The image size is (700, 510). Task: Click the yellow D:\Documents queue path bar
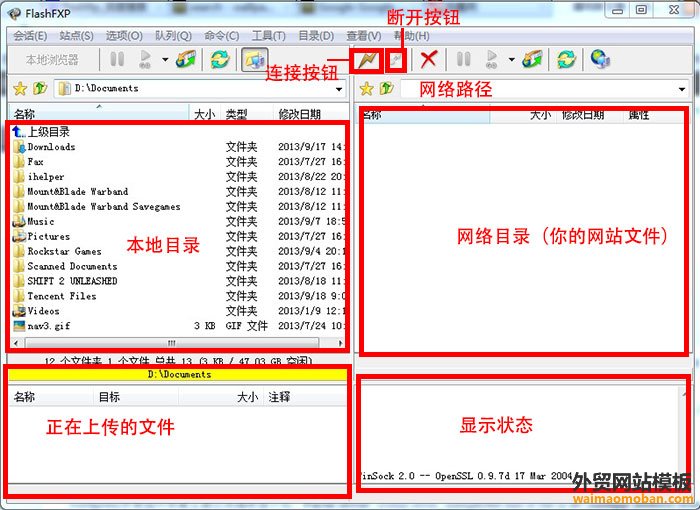tap(177, 374)
